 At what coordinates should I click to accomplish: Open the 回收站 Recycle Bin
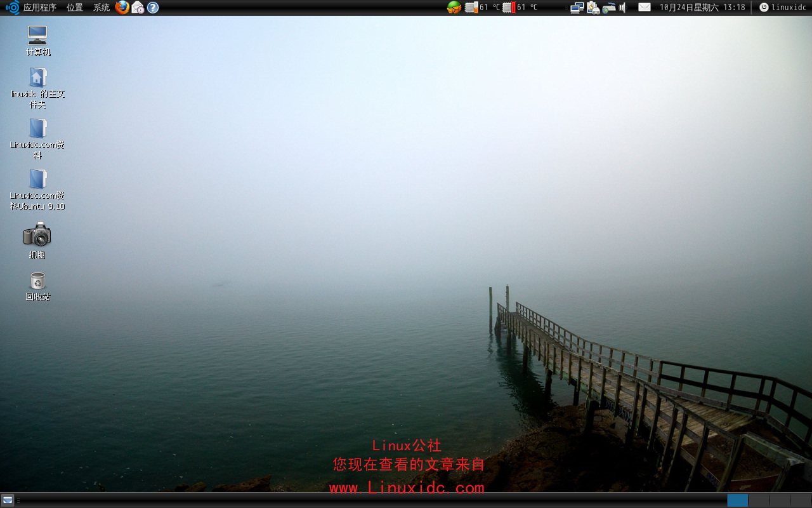coord(37,279)
